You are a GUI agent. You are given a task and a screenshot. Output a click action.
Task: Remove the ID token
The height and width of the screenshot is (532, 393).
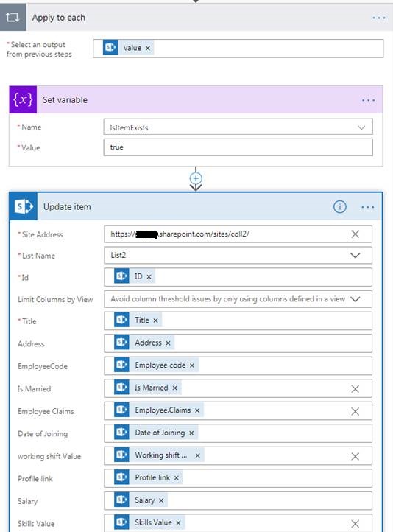click(x=149, y=277)
